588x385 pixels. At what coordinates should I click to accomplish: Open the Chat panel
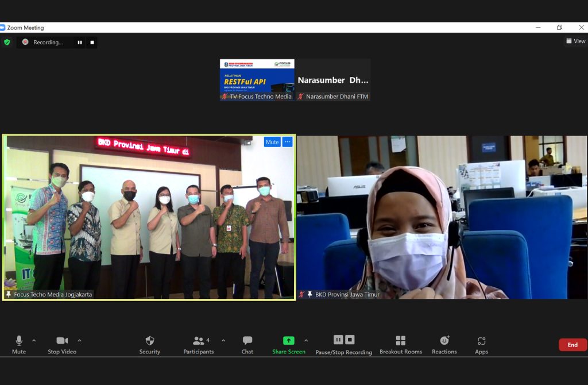[x=247, y=340]
